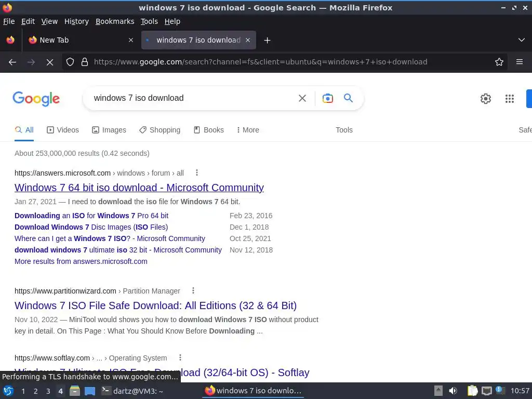
Task: Close the New Tab tab
Action: (130, 40)
